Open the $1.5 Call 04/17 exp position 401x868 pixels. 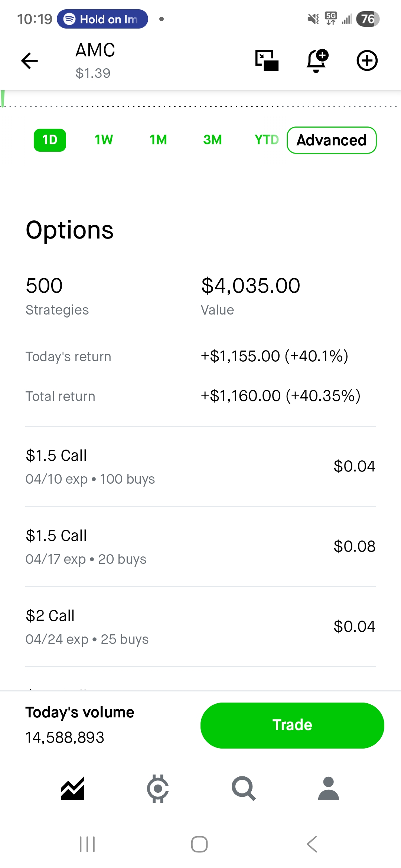tap(200, 547)
